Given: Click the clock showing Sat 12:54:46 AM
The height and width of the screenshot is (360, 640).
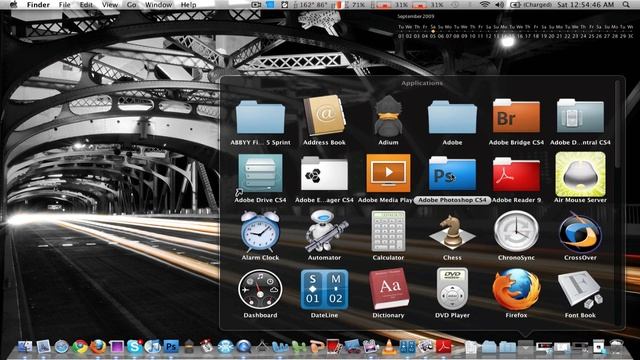Looking at the screenshot, I should coord(586,4).
